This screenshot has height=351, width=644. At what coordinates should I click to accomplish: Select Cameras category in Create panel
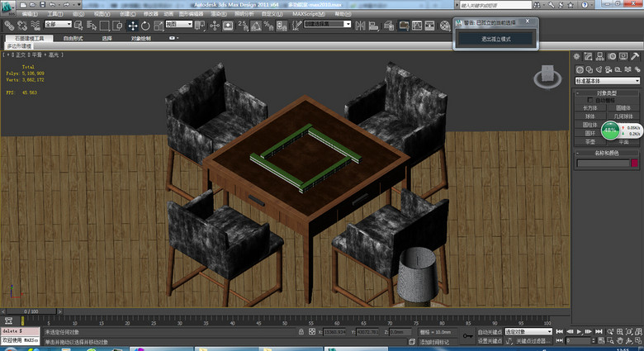[x=608, y=69]
